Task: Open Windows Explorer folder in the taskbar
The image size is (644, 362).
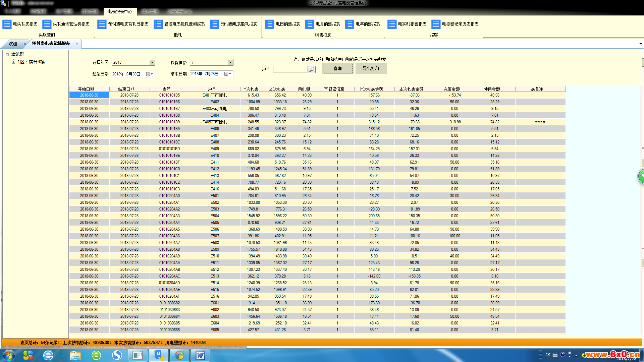Action: (75, 355)
